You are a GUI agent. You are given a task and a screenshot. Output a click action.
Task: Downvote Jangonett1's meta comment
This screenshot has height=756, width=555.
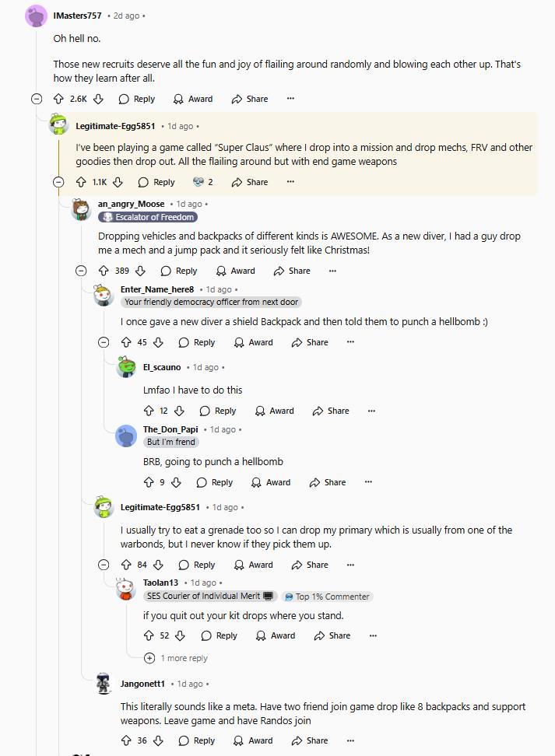point(158,740)
